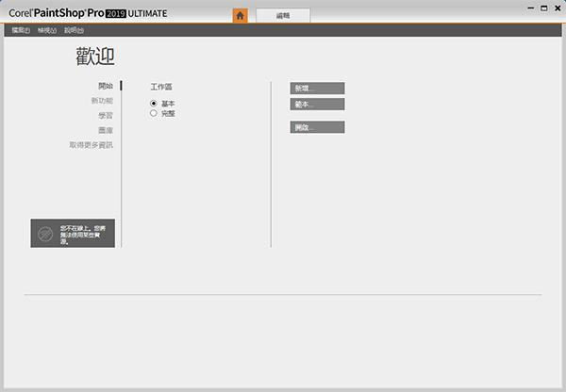Click the 工作區 heading label
Image resolution: width=566 pixels, height=392 pixels.
(x=161, y=87)
